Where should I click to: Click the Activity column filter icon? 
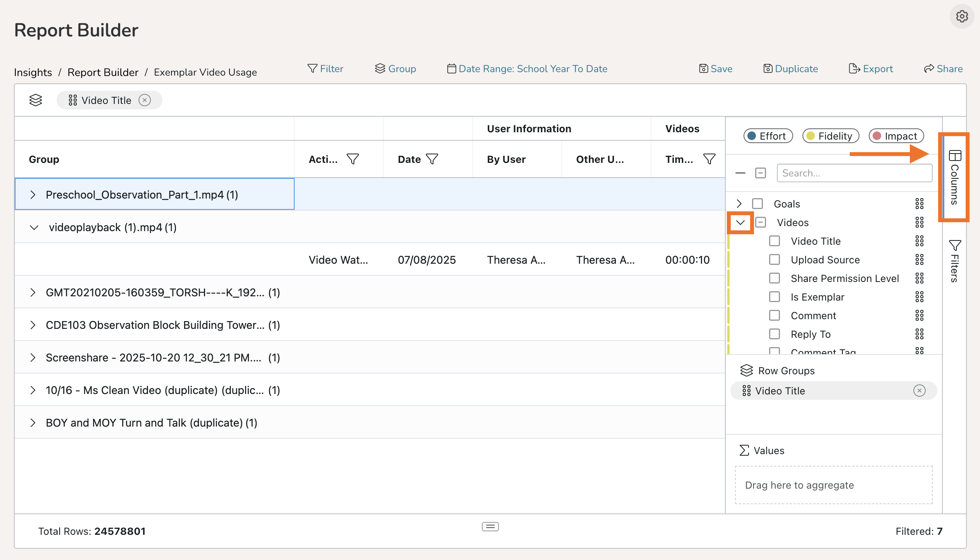(x=352, y=159)
